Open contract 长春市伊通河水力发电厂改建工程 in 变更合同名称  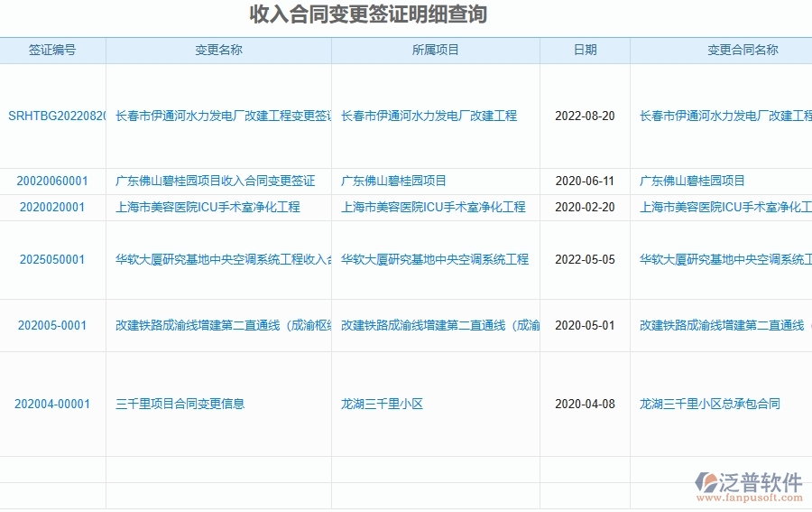[725, 116]
